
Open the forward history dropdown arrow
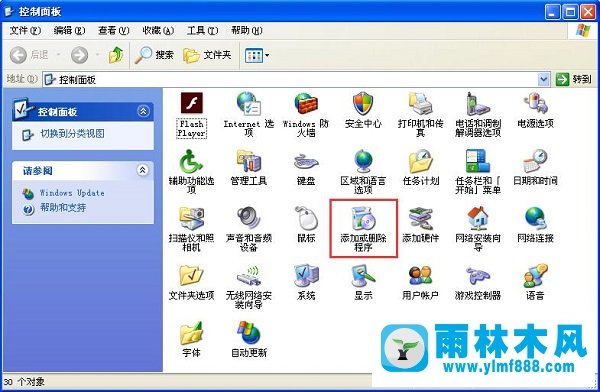click(98, 55)
